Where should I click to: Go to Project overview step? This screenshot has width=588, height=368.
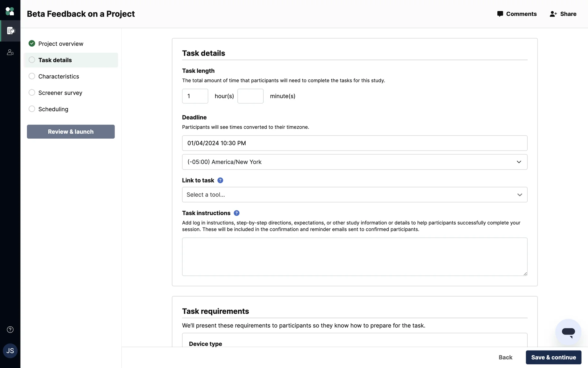(x=61, y=44)
